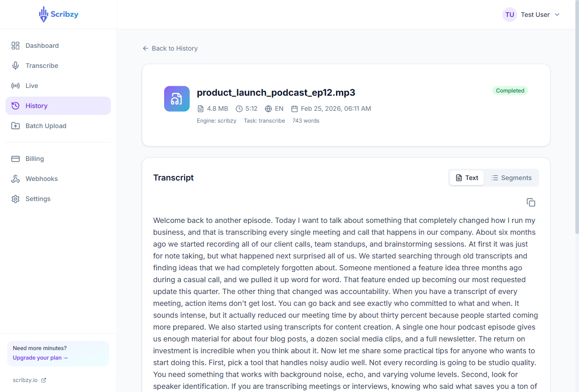The image size is (579, 392).
Task: Select the filename product_launch_podcast_ep12.mp3
Action: click(x=276, y=92)
